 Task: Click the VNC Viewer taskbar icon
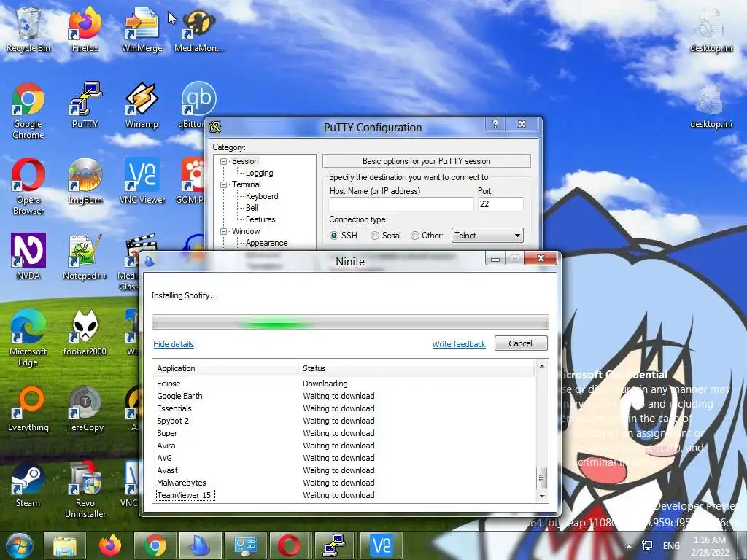pyautogui.click(x=380, y=545)
